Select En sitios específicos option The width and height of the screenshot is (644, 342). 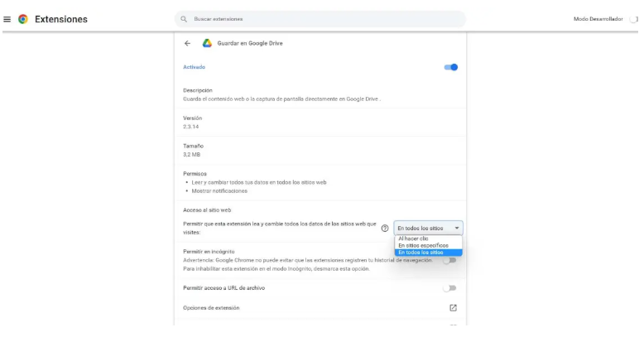[428, 245]
